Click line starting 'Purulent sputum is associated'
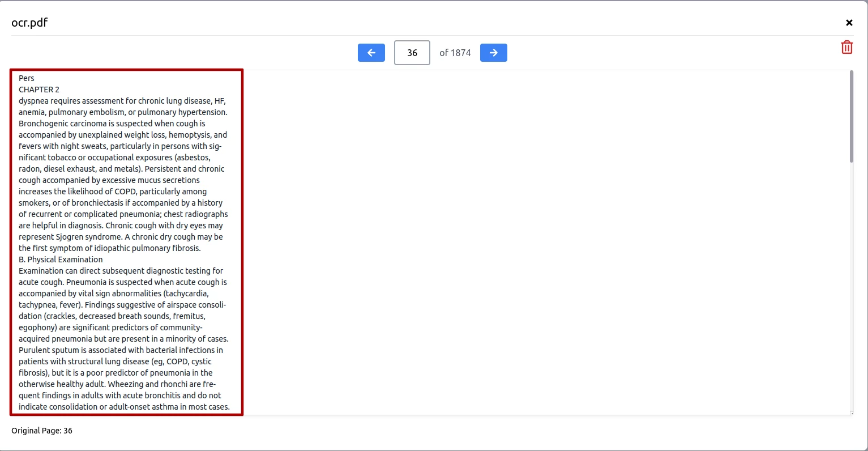The height and width of the screenshot is (451, 868). [x=121, y=350]
